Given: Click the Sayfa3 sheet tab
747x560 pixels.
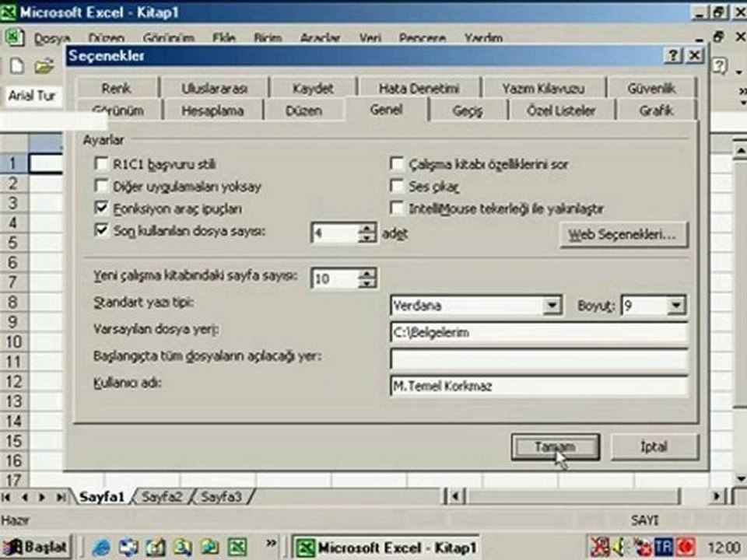Looking at the screenshot, I should tap(221, 497).
